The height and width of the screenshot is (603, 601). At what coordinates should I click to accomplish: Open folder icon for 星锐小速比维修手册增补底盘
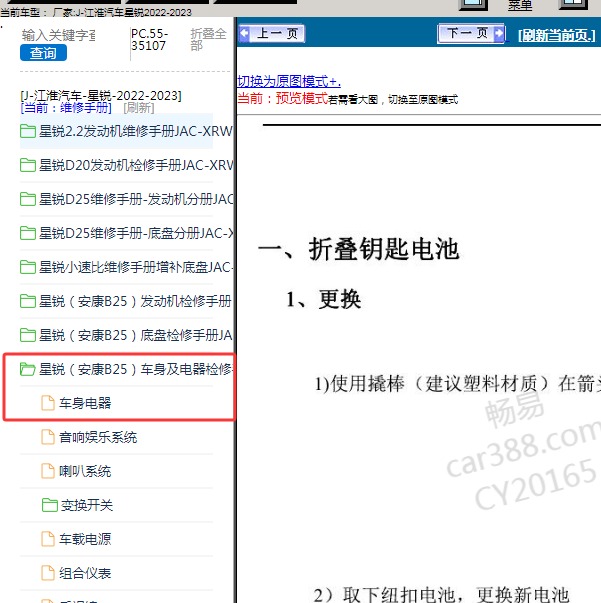(28, 267)
